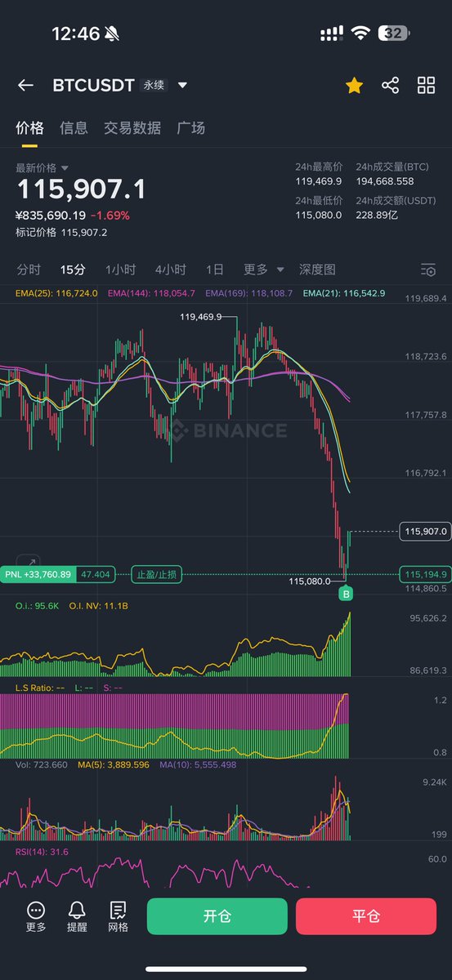Tap the battery indicator in the status bar
The image size is (452, 980).
click(394, 33)
